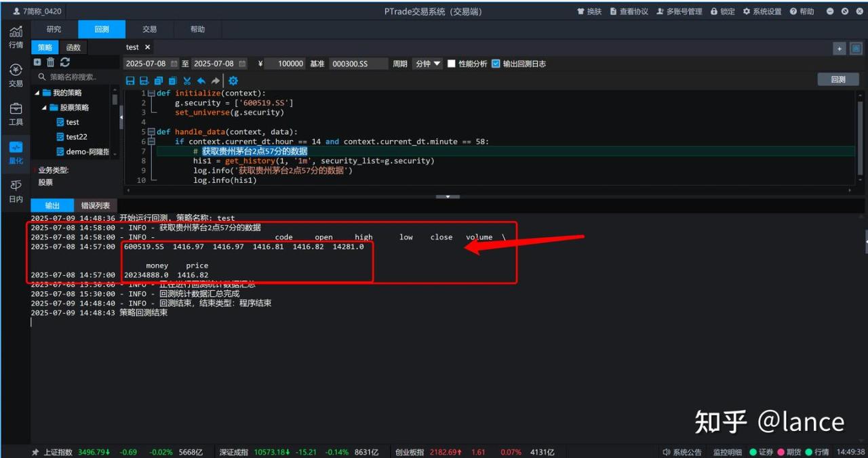Switch to the 交易 top tab
868x458 pixels.
point(149,29)
